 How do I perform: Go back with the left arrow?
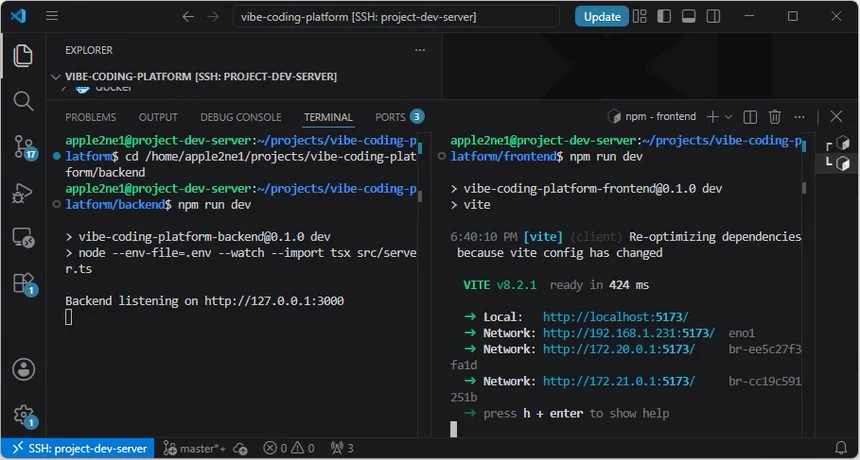tap(188, 16)
